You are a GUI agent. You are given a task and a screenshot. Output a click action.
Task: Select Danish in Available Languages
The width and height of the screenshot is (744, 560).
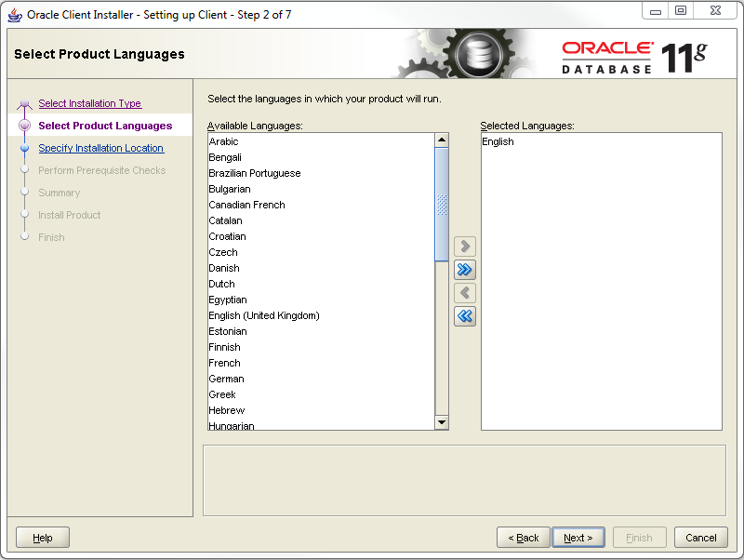pos(321,268)
